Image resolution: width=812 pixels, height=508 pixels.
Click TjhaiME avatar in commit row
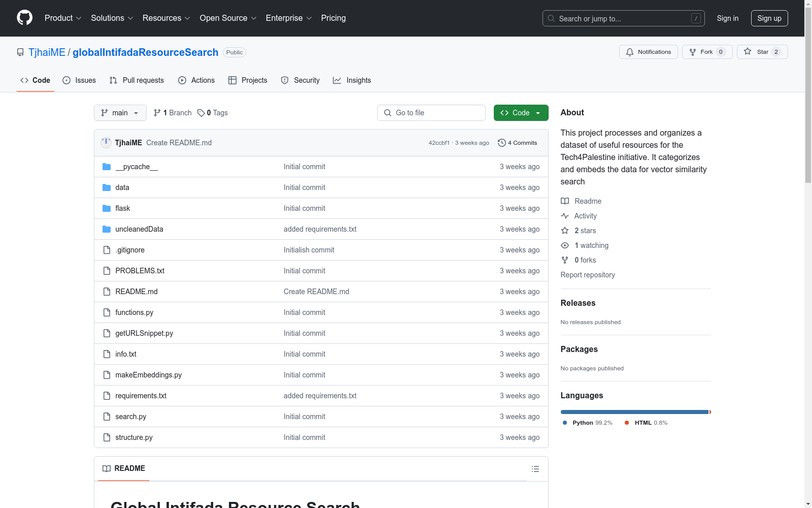tap(106, 143)
